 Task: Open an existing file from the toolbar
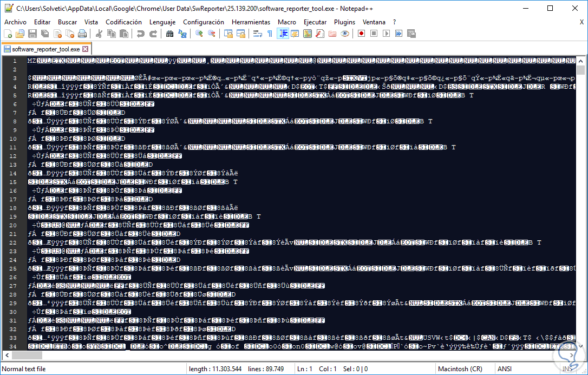(19, 34)
